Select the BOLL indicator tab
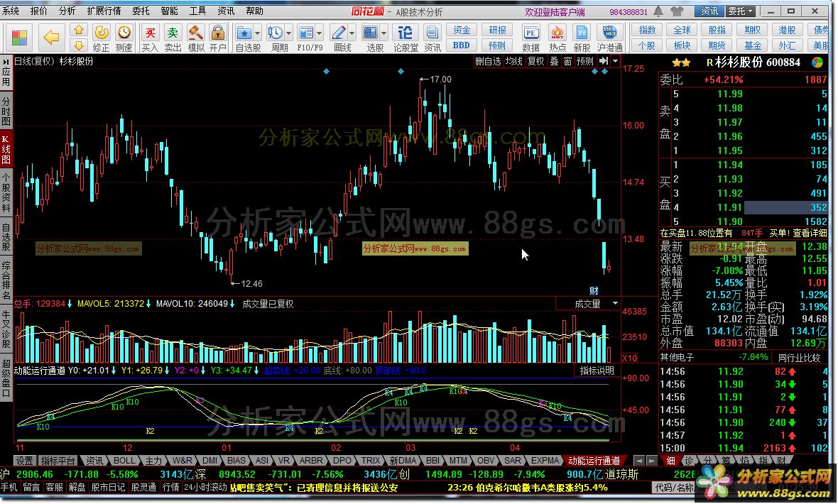The height and width of the screenshot is (504, 838). tap(124, 460)
